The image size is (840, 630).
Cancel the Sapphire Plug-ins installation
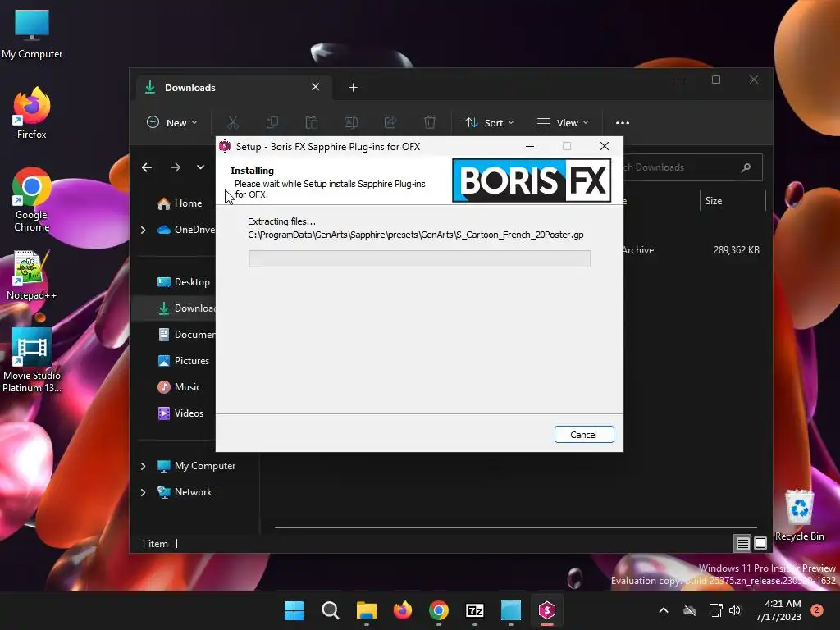[x=584, y=435]
